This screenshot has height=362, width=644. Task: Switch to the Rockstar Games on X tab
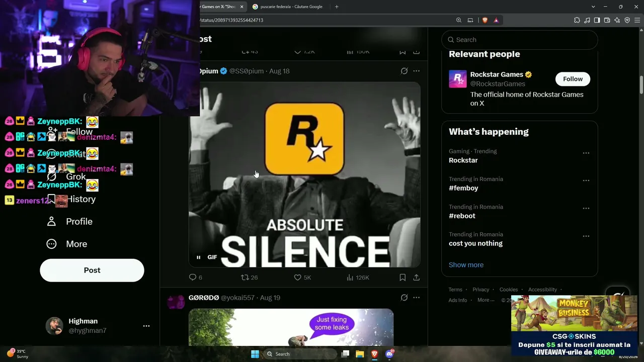[x=218, y=7]
